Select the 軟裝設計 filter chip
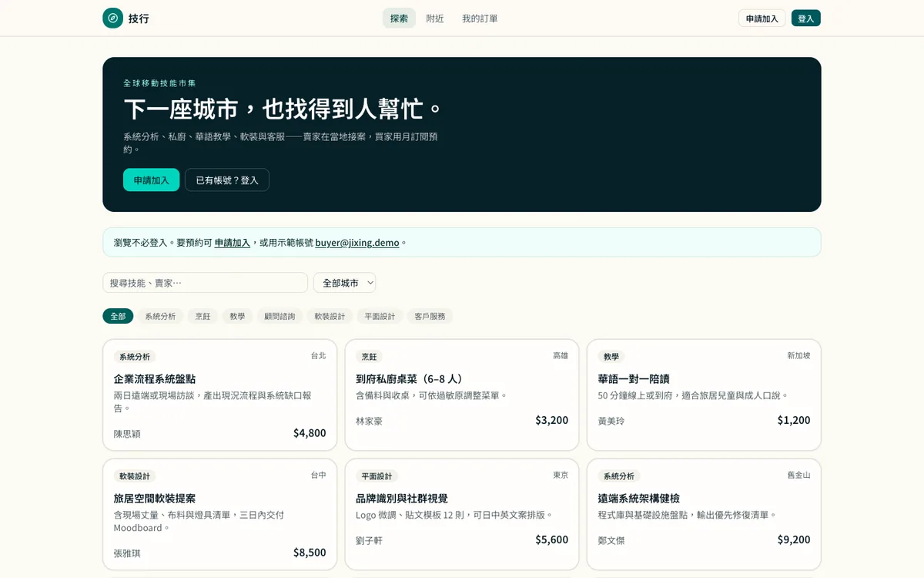This screenshot has height=578, width=924. tap(330, 316)
